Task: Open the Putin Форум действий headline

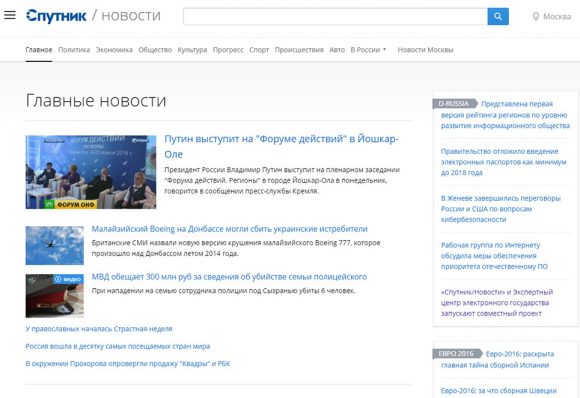Action: 281,146
